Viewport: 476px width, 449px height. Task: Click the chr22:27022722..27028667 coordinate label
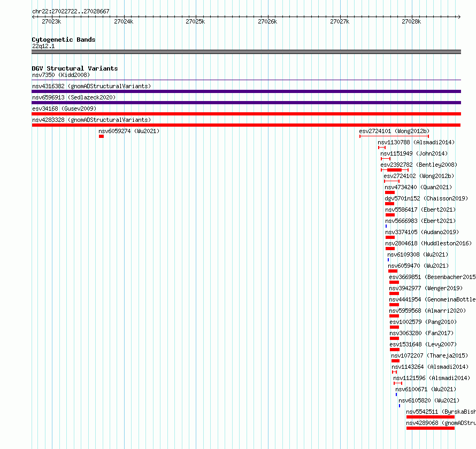tap(71, 12)
